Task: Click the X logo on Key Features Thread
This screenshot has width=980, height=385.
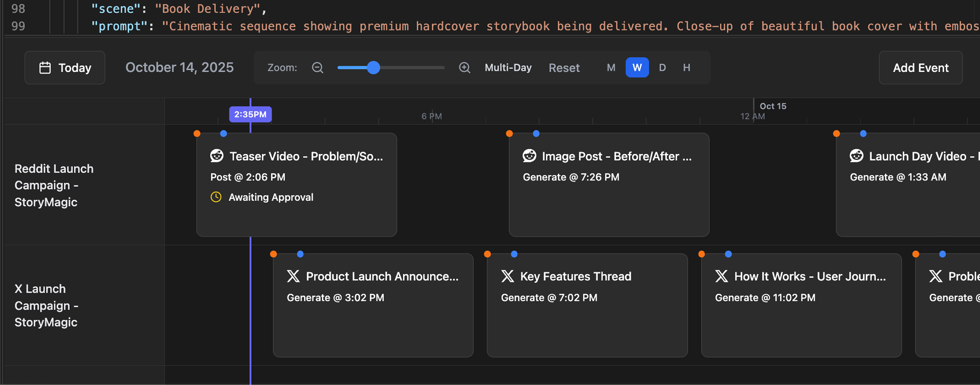Action: (x=508, y=276)
